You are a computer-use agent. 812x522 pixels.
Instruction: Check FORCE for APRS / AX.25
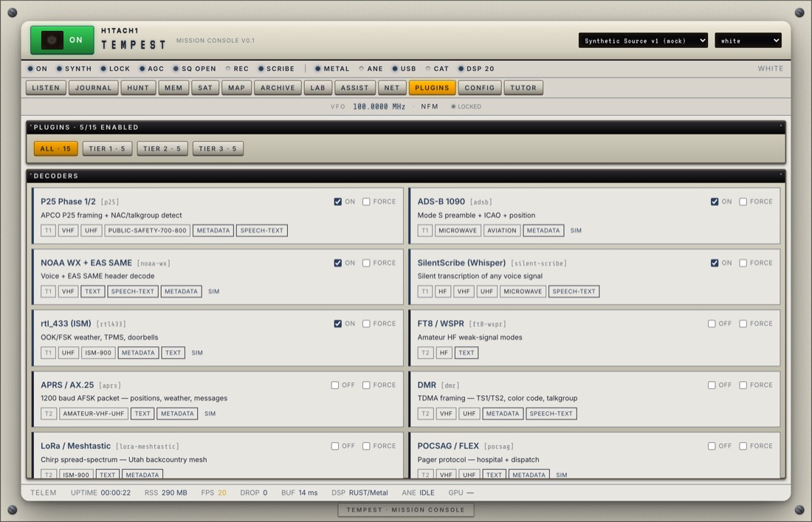[x=366, y=385]
